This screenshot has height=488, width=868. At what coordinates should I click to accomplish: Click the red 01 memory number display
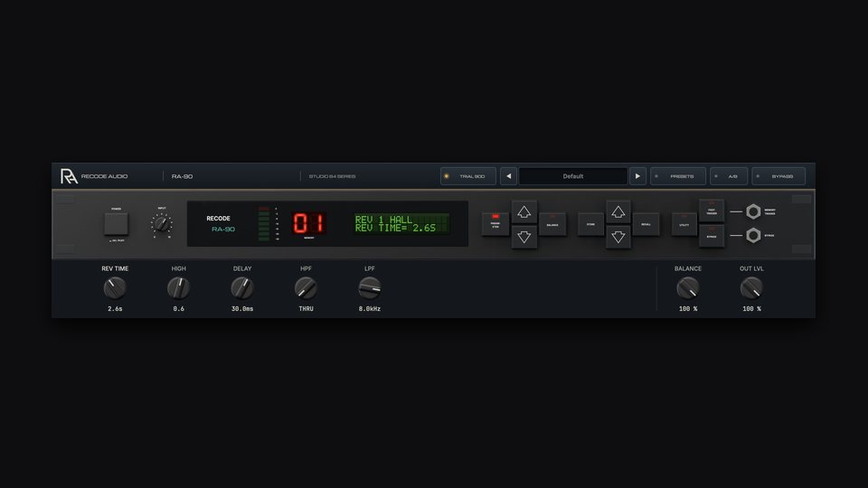(309, 223)
